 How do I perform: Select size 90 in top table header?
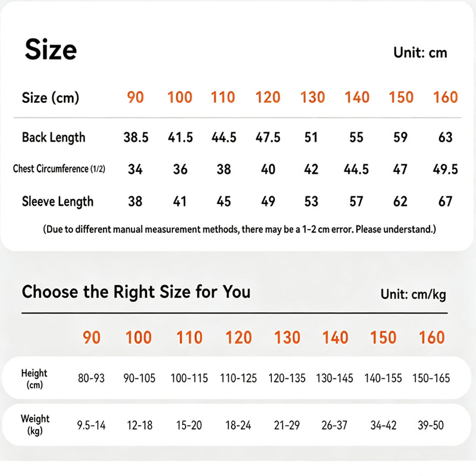[x=135, y=97]
